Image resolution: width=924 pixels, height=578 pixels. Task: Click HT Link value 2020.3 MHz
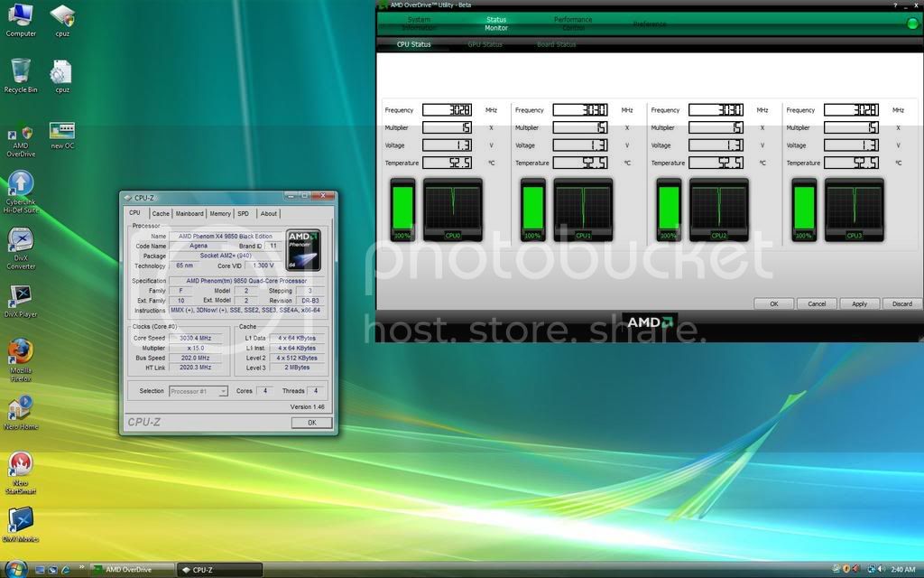[196, 368]
